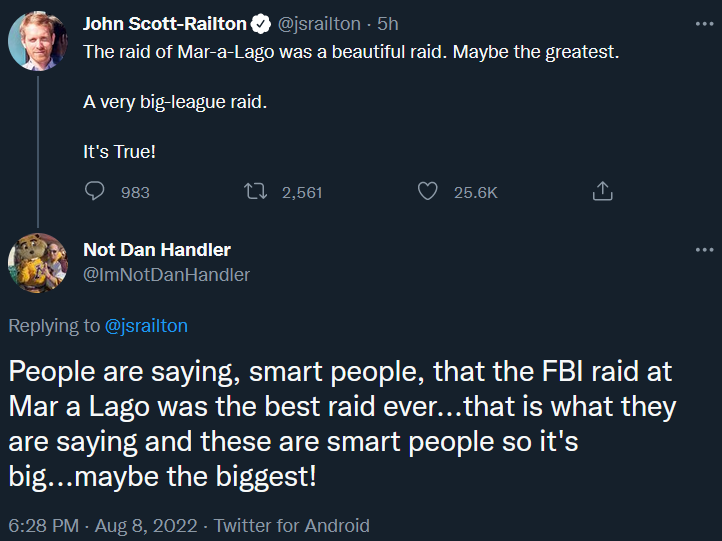Screen dimensions: 722x541
Task: Like the Mar-a-Lago raid tweet
Action: 428,191
